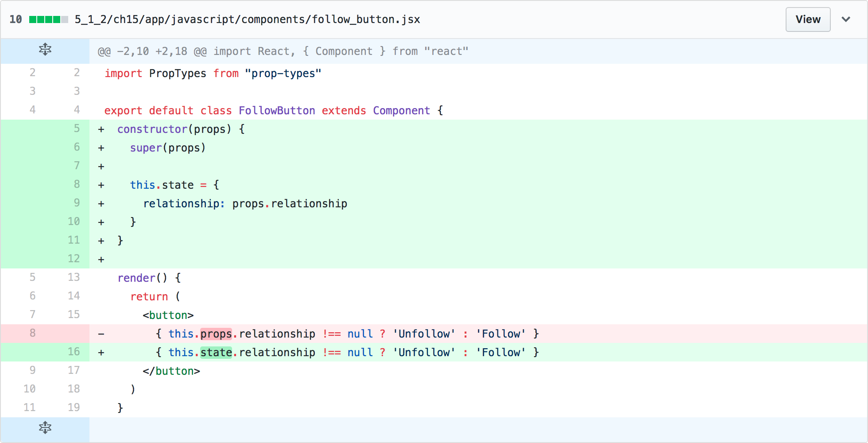The height and width of the screenshot is (443, 868).
Task: Click 'FollowButton' class name in code
Action: click(x=277, y=111)
